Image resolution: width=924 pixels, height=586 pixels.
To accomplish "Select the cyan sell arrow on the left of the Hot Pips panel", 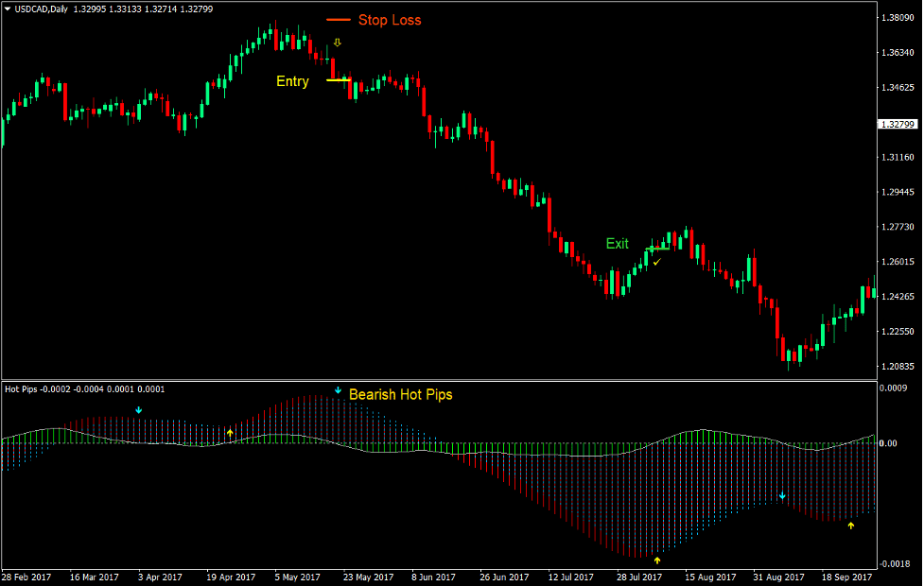I will (x=138, y=410).
